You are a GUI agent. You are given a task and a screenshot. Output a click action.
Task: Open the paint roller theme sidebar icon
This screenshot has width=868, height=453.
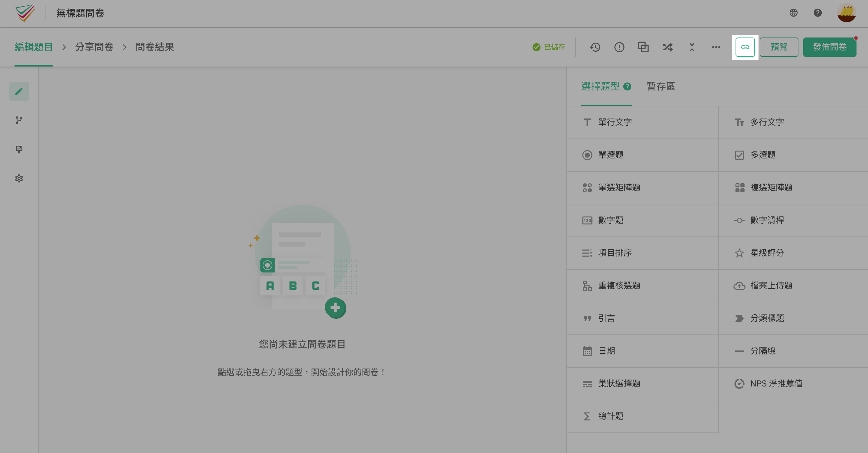pos(19,150)
